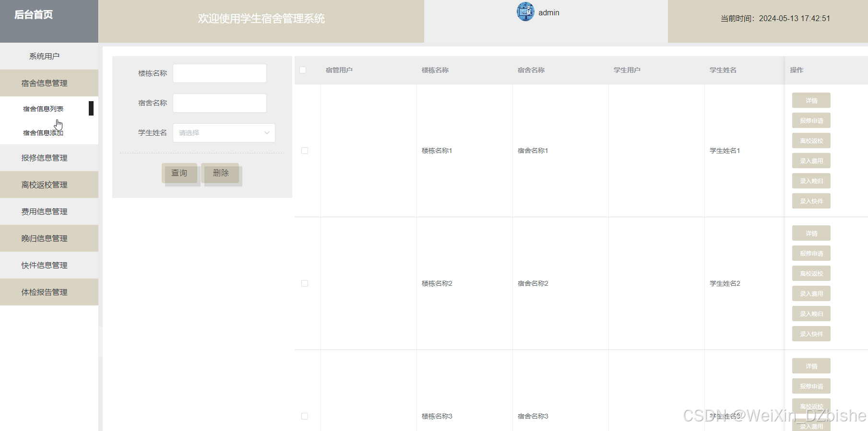The width and height of the screenshot is (868, 431).
Task: Click the admin avatar icon
Action: [x=525, y=12]
